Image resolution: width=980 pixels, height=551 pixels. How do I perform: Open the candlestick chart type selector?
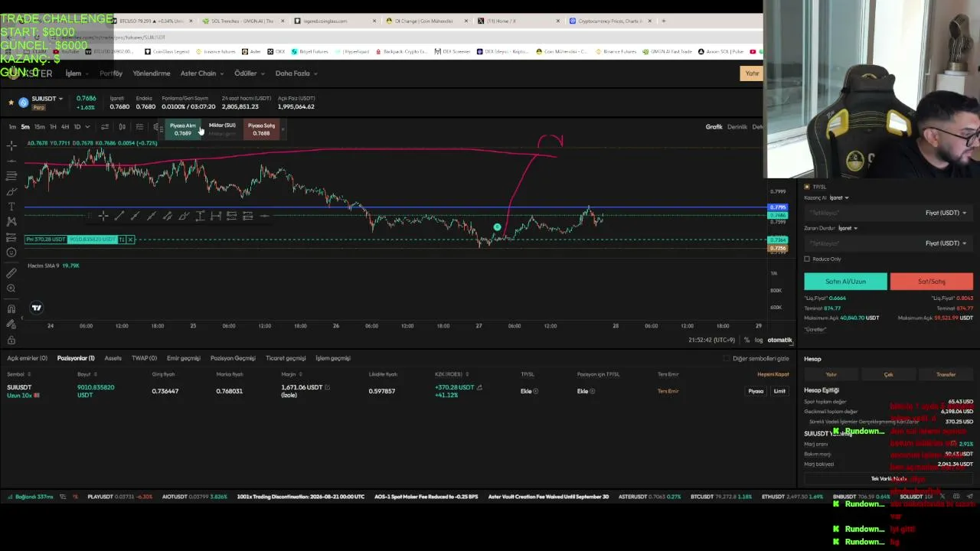click(122, 127)
